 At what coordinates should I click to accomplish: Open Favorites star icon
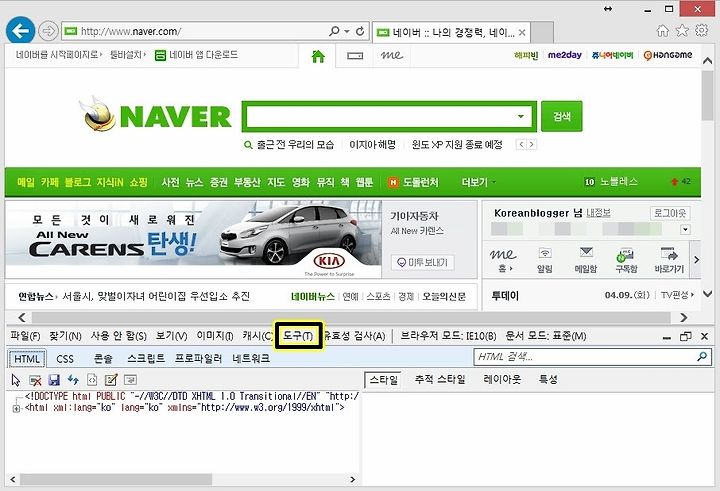[682, 31]
